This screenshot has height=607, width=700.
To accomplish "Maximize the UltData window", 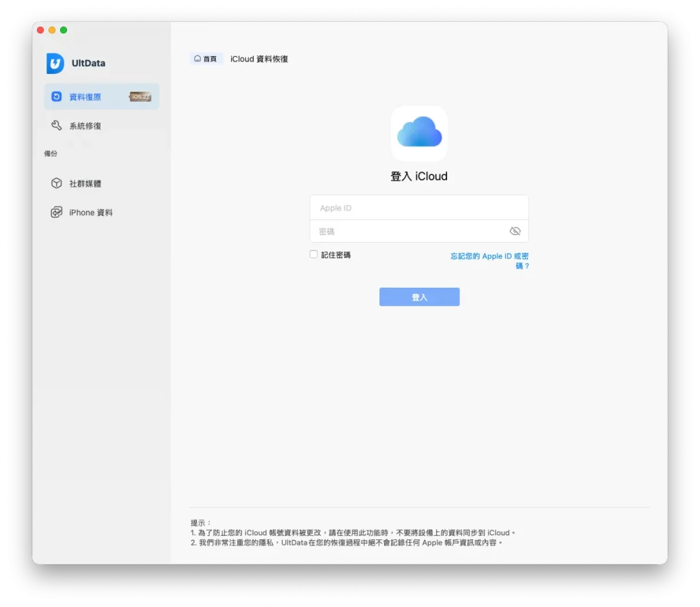I will click(x=64, y=30).
